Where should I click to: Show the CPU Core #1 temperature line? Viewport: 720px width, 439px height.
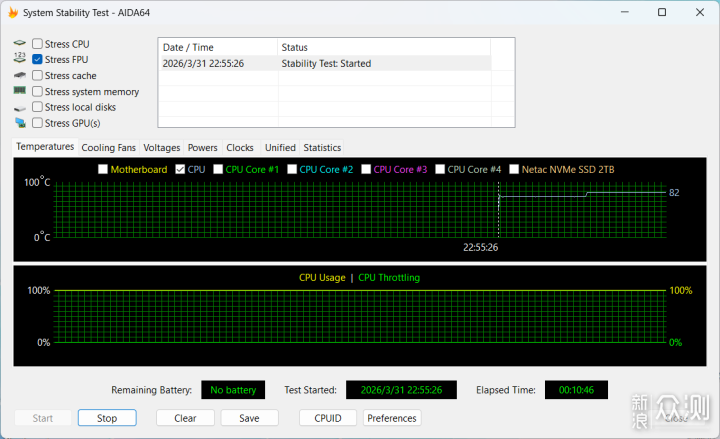(x=218, y=169)
